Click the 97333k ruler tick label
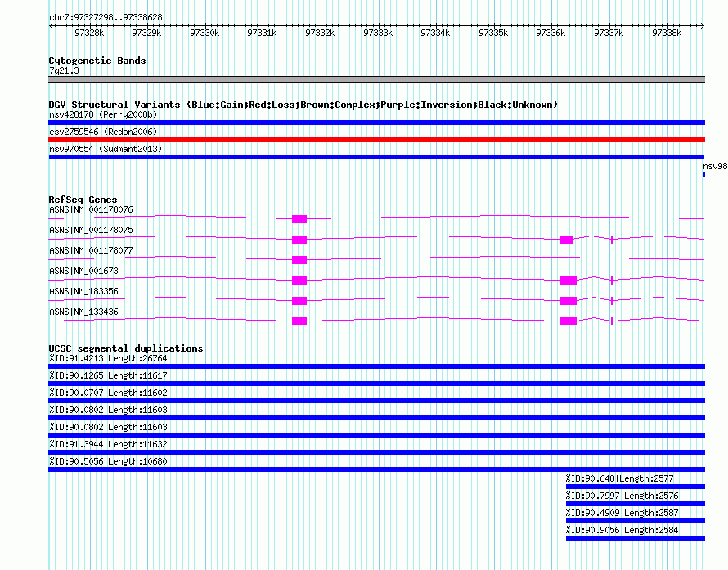 (378, 33)
